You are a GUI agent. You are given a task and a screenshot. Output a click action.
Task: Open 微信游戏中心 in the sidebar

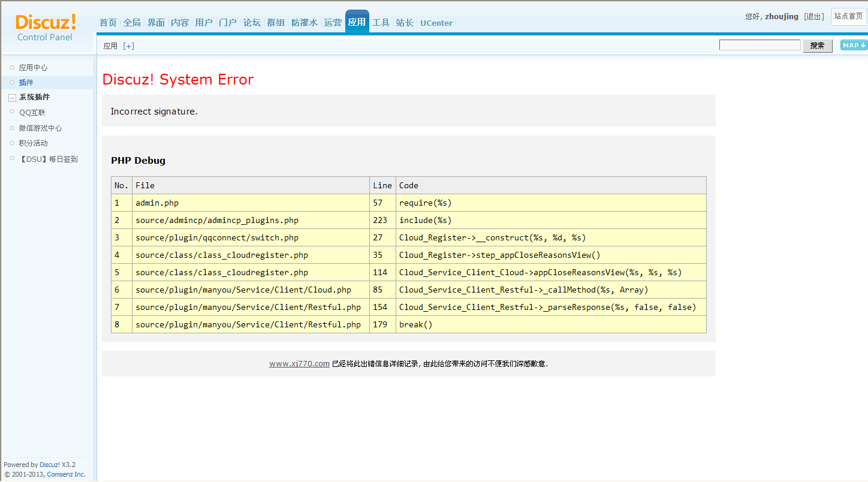pos(40,128)
